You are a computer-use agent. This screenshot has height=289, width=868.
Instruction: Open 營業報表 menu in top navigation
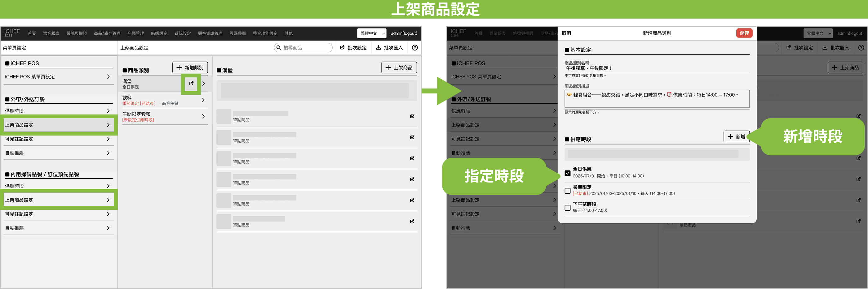[x=51, y=33]
